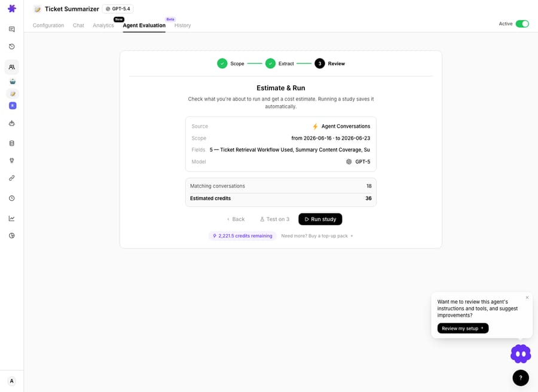Click the Source row label

[x=200, y=126]
